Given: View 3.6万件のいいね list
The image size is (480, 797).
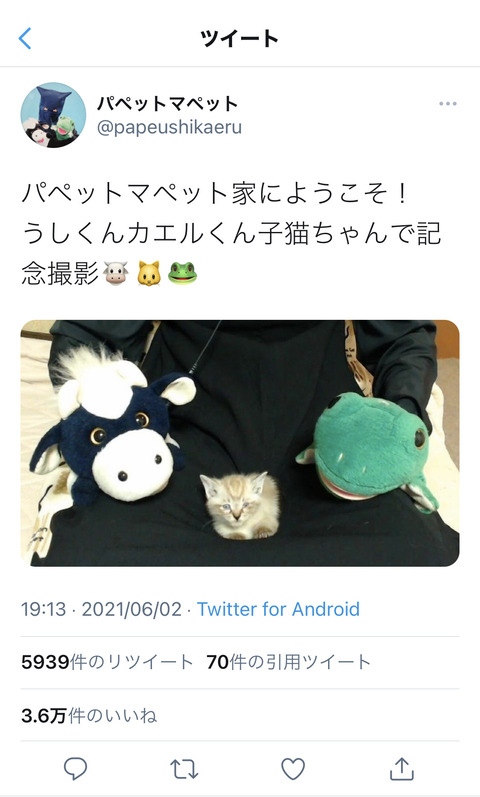Looking at the screenshot, I should [89, 716].
